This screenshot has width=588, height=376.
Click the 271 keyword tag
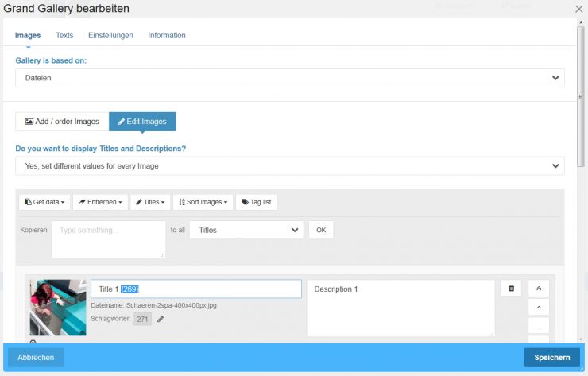(x=142, y=319)
